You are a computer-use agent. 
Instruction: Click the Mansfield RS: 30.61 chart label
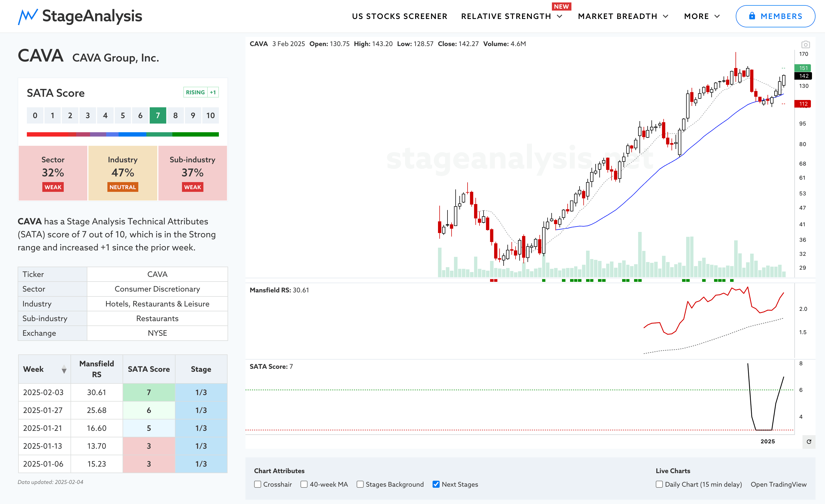pos(279,290)
